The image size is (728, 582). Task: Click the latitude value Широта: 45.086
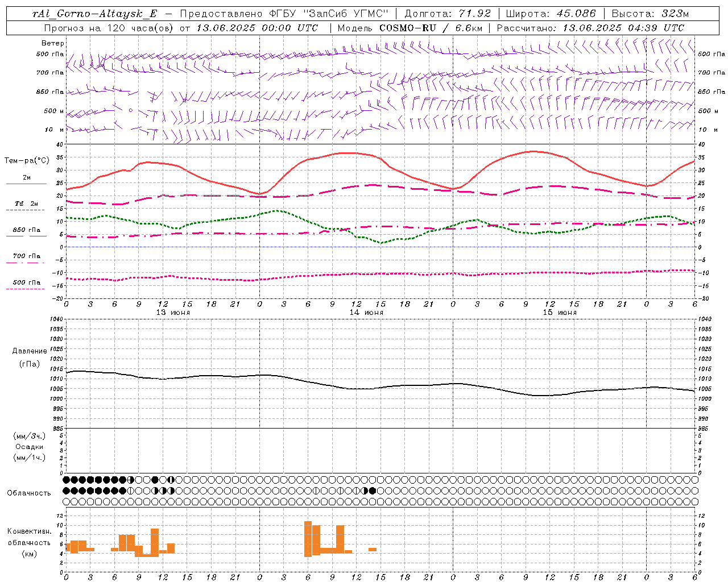coord(551,14)
